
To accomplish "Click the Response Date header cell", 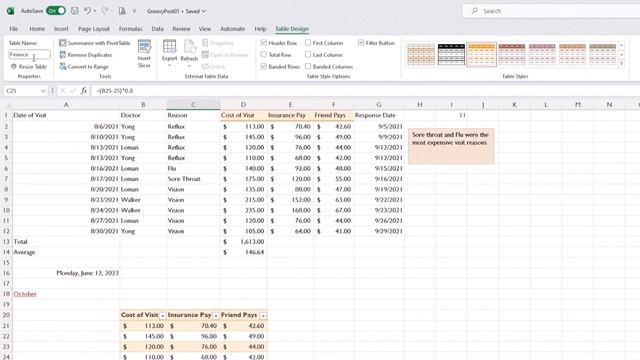I will click(379, 116).
